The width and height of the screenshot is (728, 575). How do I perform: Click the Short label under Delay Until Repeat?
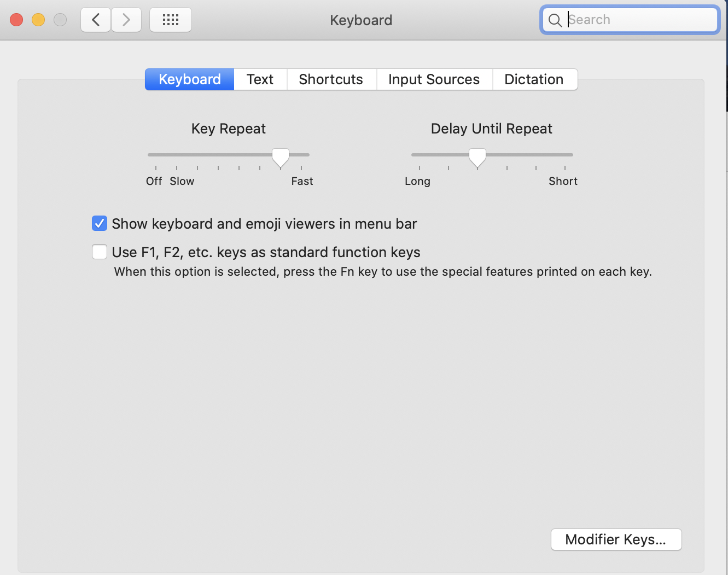click(x=563, y=181)
